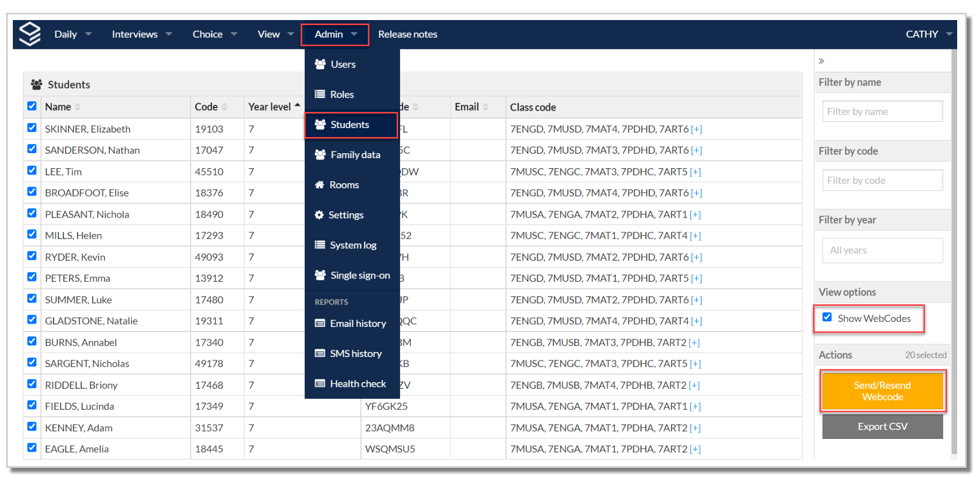
Task: Sort by Code column arrows
Action: tap(225, 107)
